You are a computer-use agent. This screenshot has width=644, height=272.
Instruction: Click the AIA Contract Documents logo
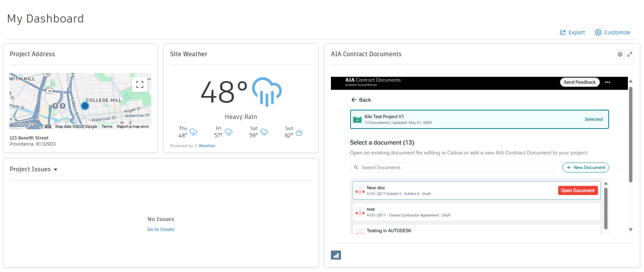[373, 82]
